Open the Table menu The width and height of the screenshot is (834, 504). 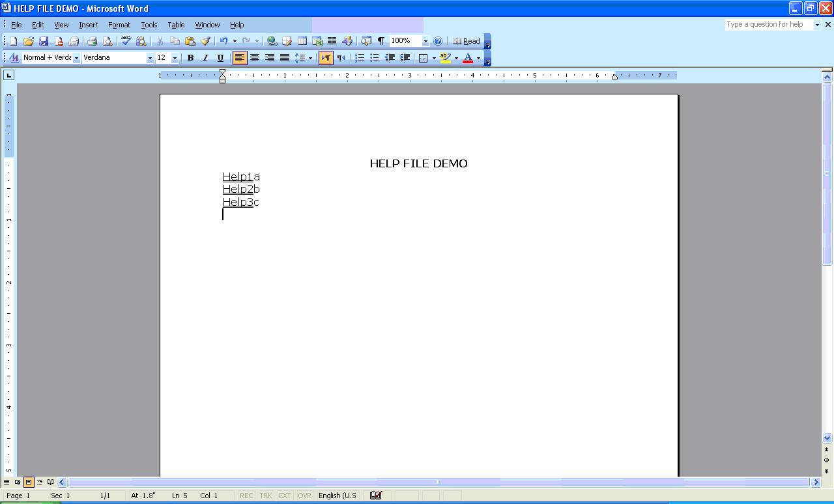coord(176,25)
